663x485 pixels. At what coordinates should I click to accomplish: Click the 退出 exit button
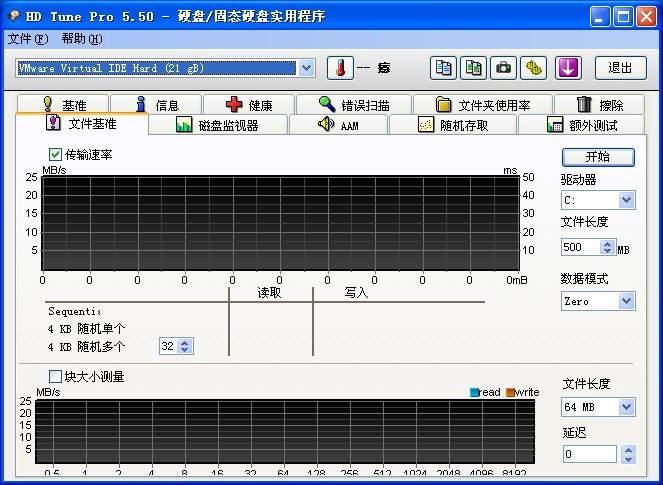pos(620,68)
